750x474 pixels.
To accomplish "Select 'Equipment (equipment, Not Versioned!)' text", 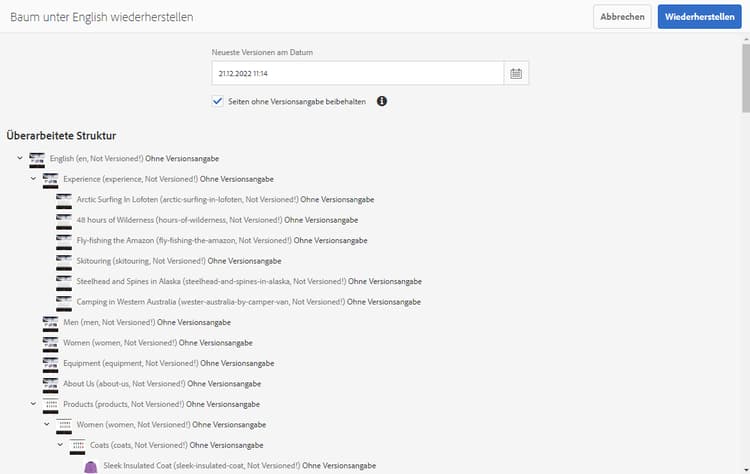I will (x=131, y=364).
